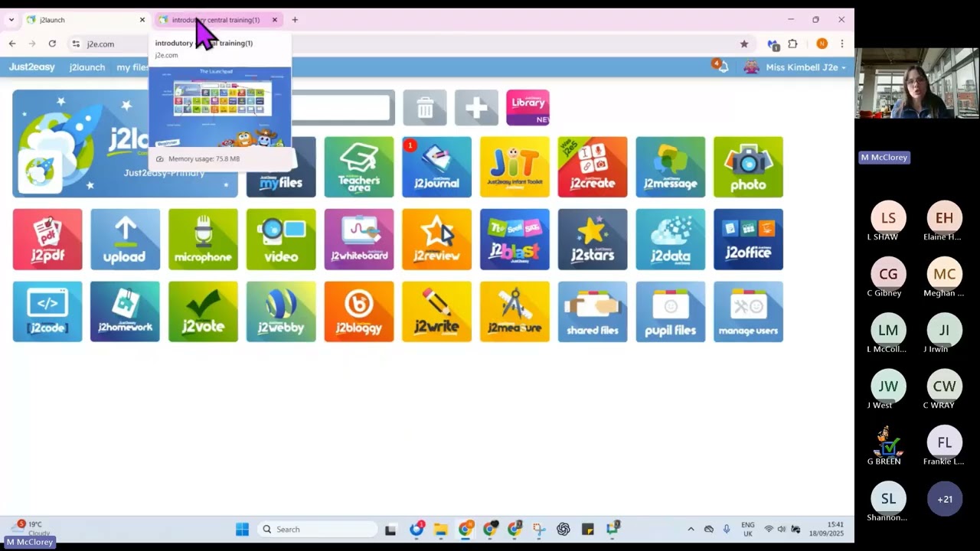Click the weather widget 19°C
The width and height of the screenshot is (980, 551).
tap(31, 528)
